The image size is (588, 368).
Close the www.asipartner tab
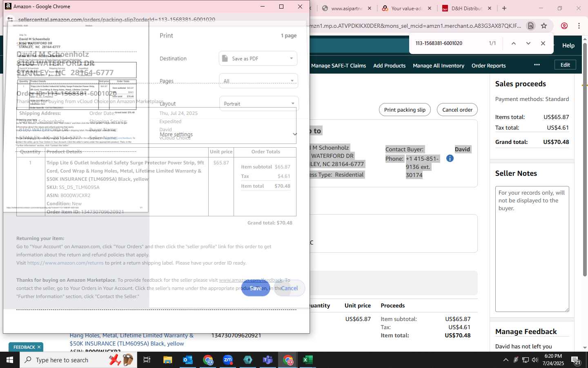(370, 8)
